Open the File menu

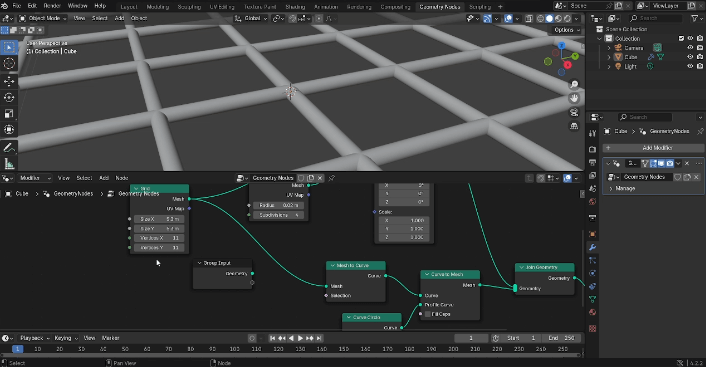tap(17, 6)
